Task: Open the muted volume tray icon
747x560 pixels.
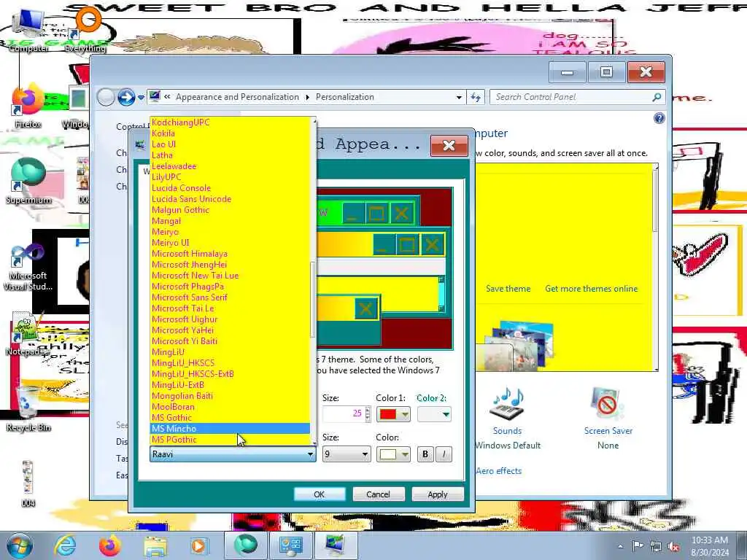Action: click(674, 547)
